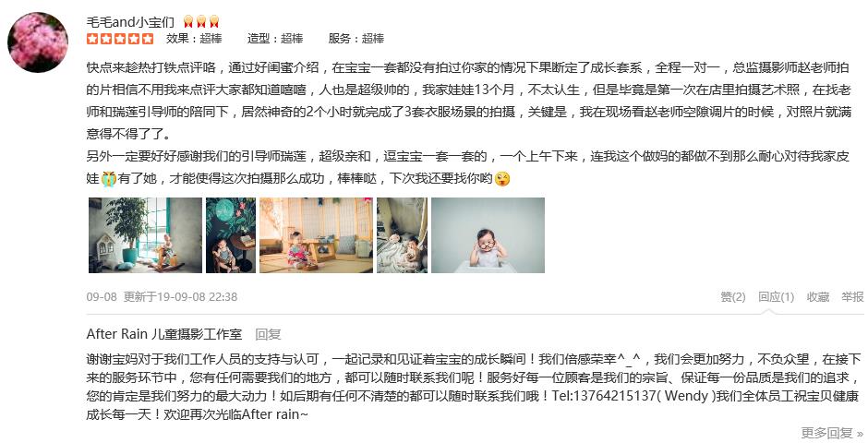Click the five-star rating icons
This screenshot has width=868, height=443.
pyautogui.click(x=120, y=39)
